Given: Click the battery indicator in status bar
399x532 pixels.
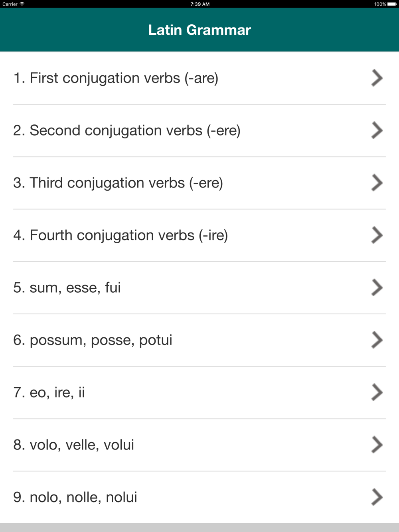Looking at the screenshot, I should (392, 4).
